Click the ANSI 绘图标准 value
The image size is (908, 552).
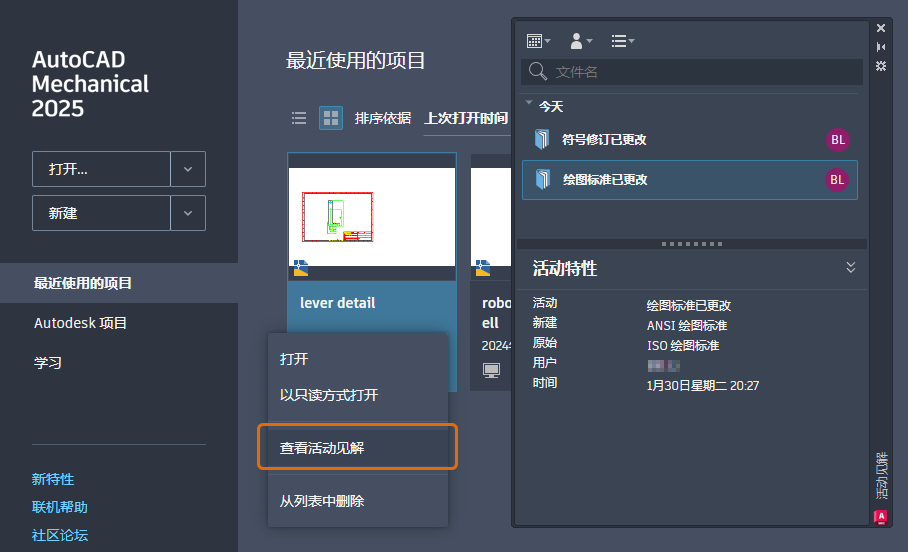pos(687,326)
